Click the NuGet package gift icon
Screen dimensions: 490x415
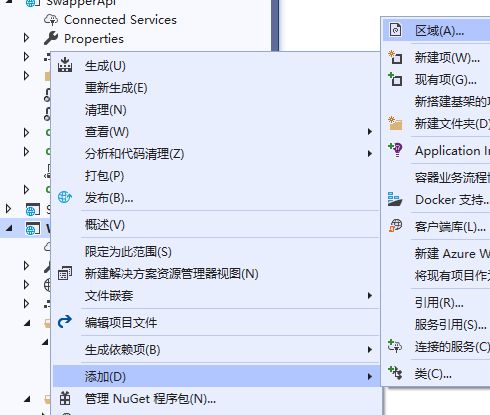tap(65, 398)
